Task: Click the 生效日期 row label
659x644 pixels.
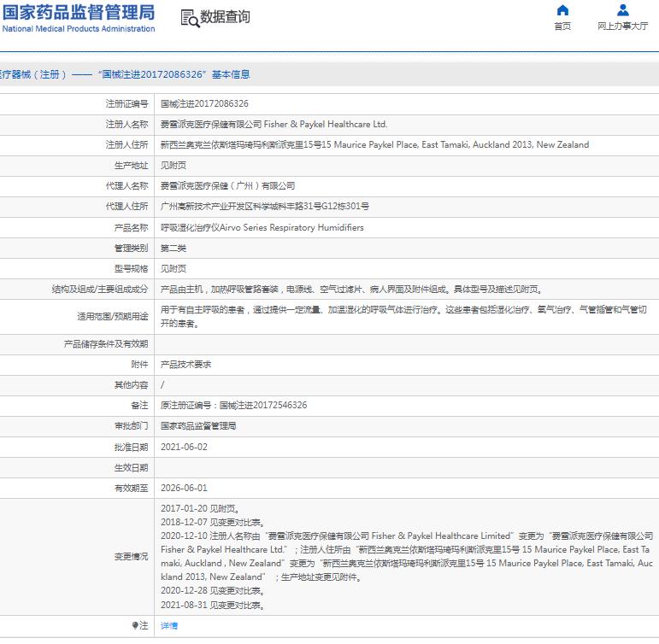Action: [131, 467]
